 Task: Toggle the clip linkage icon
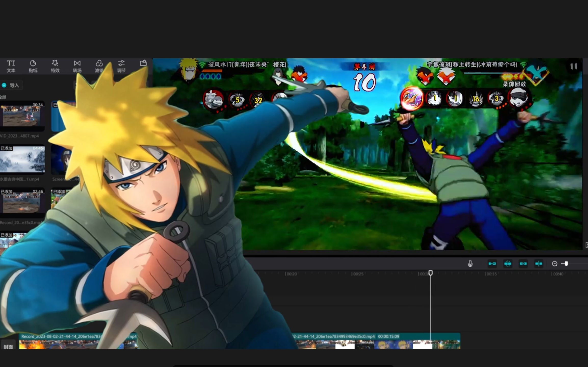pyautogui.click(x=523, y=264)
